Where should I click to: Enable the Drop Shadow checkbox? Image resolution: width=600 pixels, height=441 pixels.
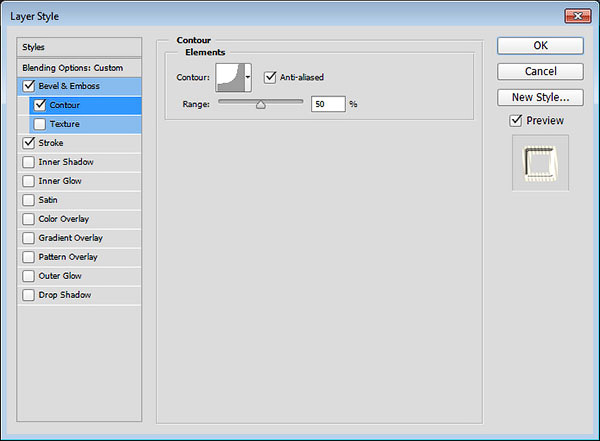29,295
